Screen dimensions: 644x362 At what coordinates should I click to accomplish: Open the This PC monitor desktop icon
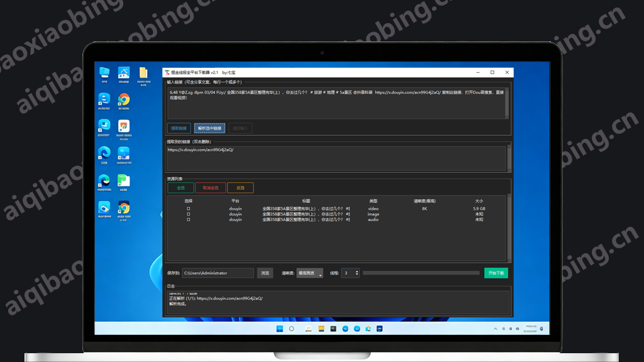104,73
